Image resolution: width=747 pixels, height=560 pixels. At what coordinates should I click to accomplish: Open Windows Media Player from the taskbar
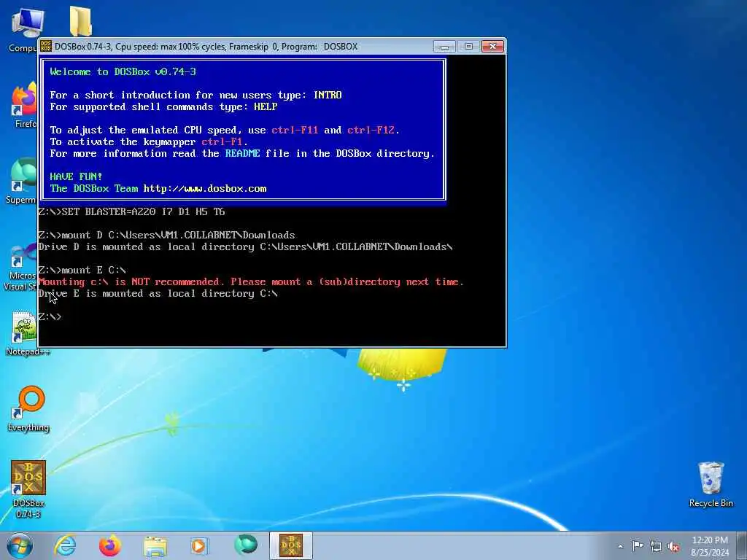coord(200,545)
